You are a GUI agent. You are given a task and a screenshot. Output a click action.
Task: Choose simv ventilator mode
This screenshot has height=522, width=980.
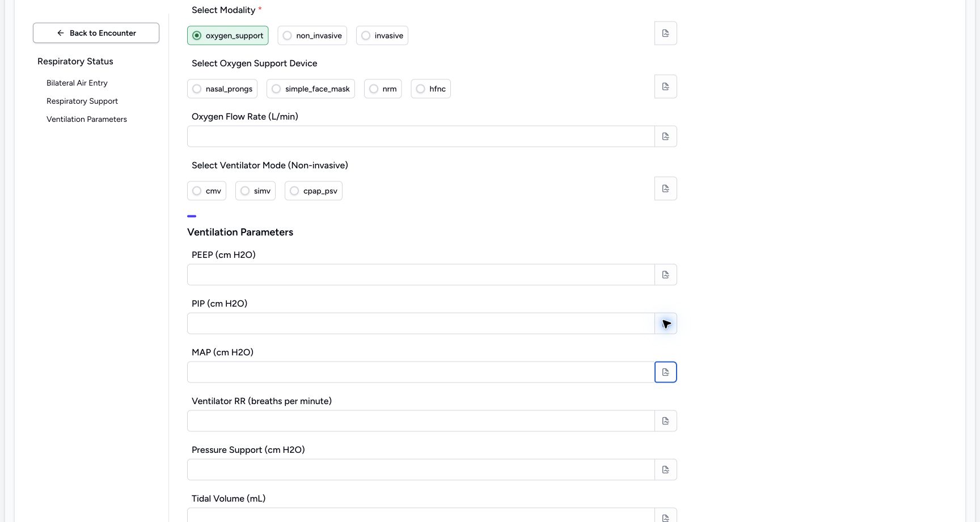pos(256,191)
